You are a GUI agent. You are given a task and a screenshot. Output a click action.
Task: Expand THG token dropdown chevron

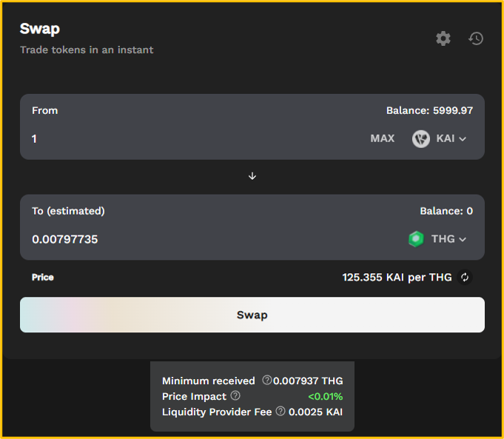click(463, 240)
